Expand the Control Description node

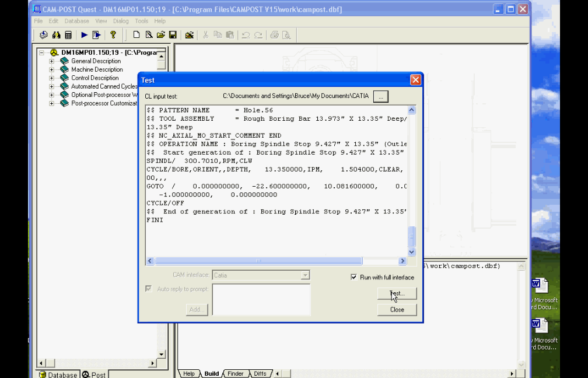coord(52,78)
